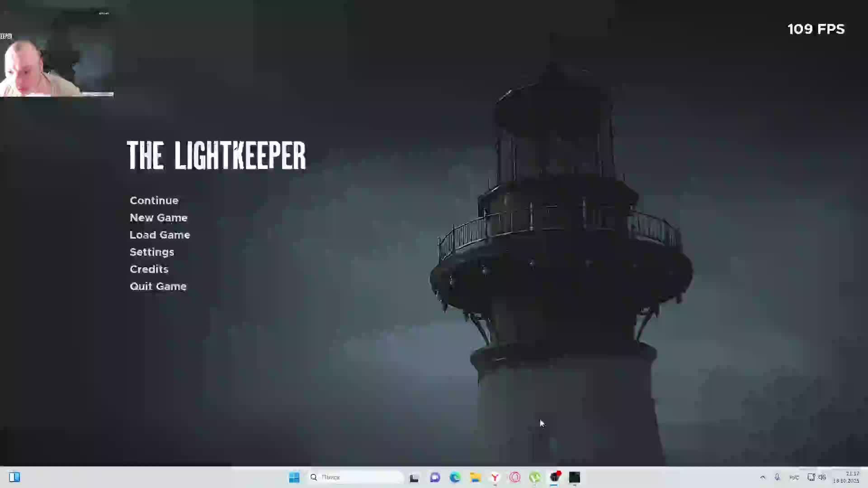The height and width of the screenshot is (488, 868).
Task: Open the red circular Opera icon
Action: coord(515,477)
